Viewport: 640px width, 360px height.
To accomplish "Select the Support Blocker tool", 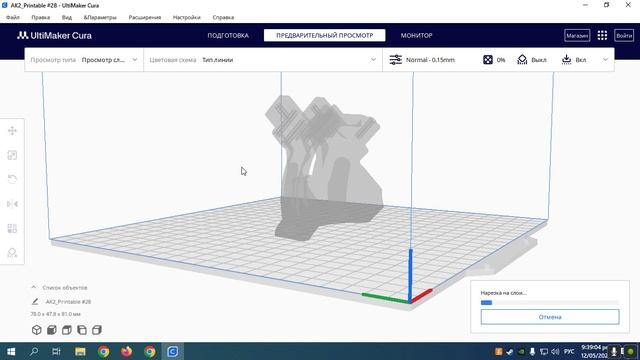I will pyautogui.click(x=12, y=253).
